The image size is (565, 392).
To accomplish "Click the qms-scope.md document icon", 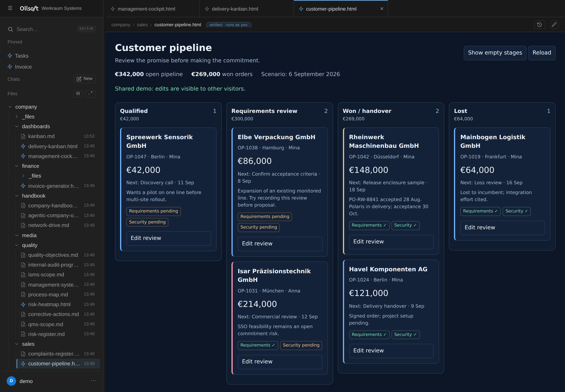I will (x=23, y=324).
